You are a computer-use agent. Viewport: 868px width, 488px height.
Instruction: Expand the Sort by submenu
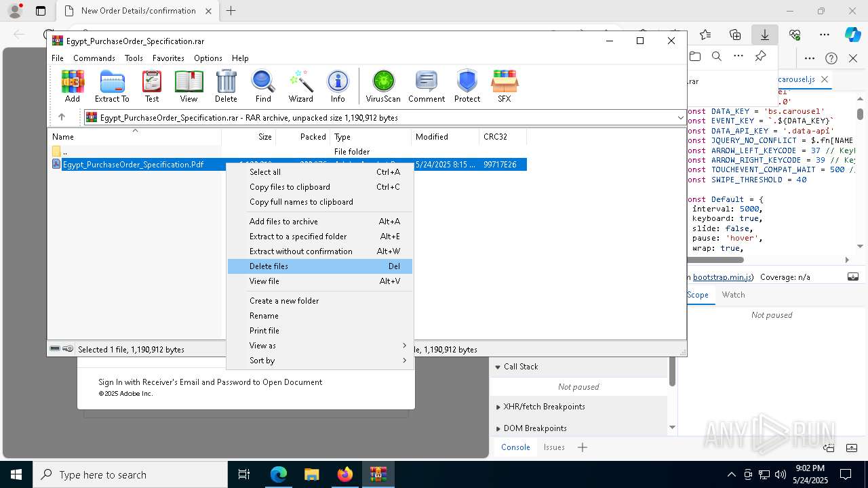(x=320, y=361)
